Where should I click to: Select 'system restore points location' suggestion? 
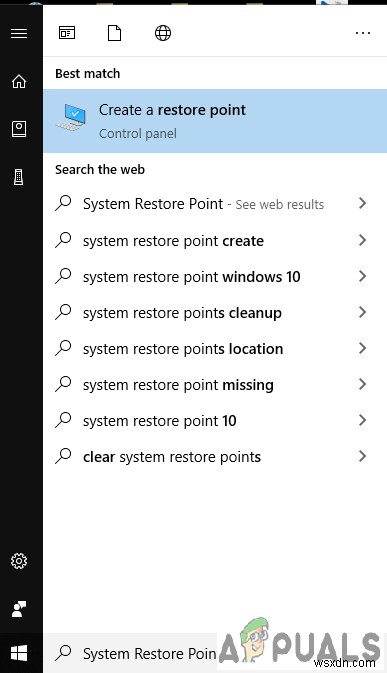coord(215,349)
